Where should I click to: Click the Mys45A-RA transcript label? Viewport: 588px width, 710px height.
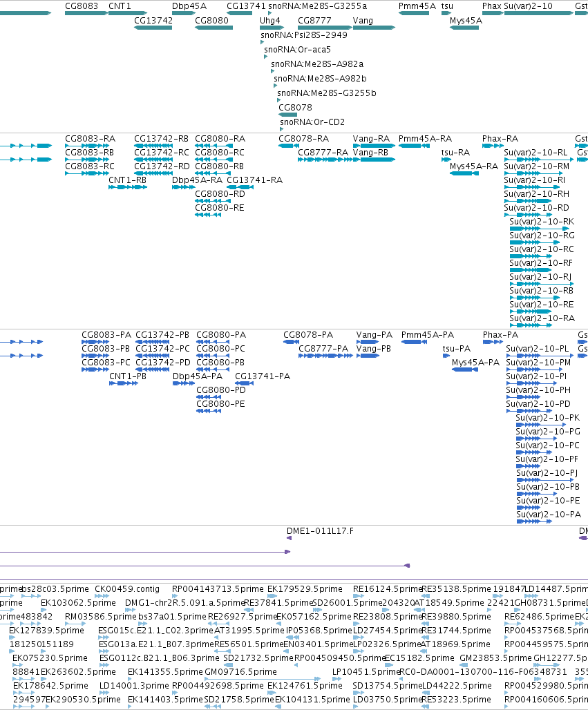[474, 166]
